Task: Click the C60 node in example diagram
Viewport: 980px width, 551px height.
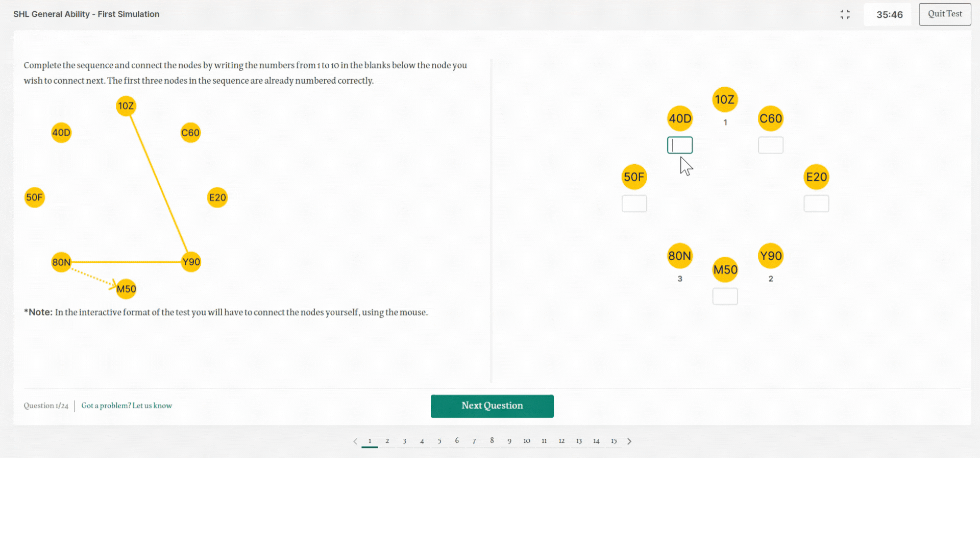Action: click(x=190, y=133)
